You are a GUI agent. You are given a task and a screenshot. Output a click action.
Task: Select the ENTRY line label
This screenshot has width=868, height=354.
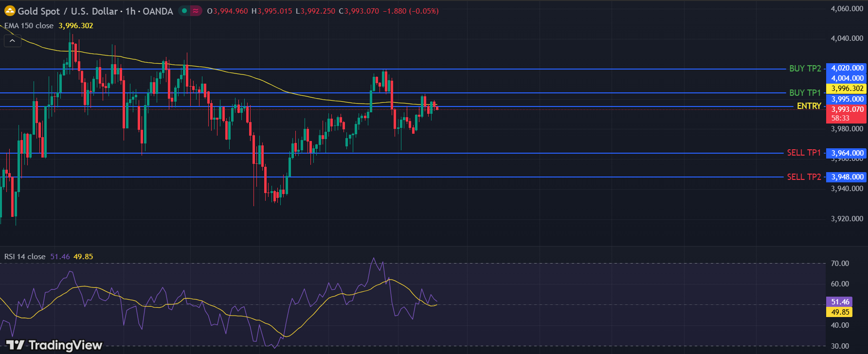(x=809, y=106)
